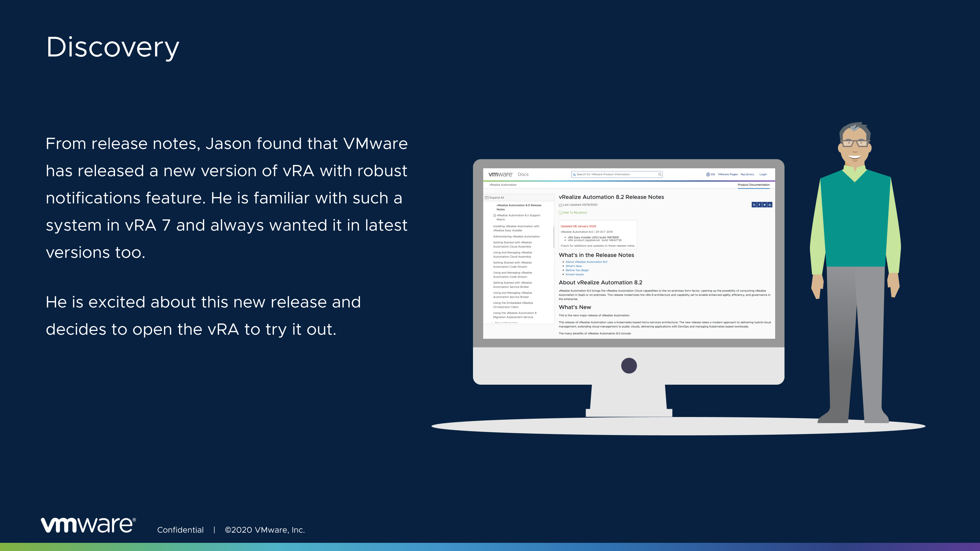The width and height of the screenshot is (980, 551).
Task: Open Administering vRealize Automation topic
Action: point(516,236)
